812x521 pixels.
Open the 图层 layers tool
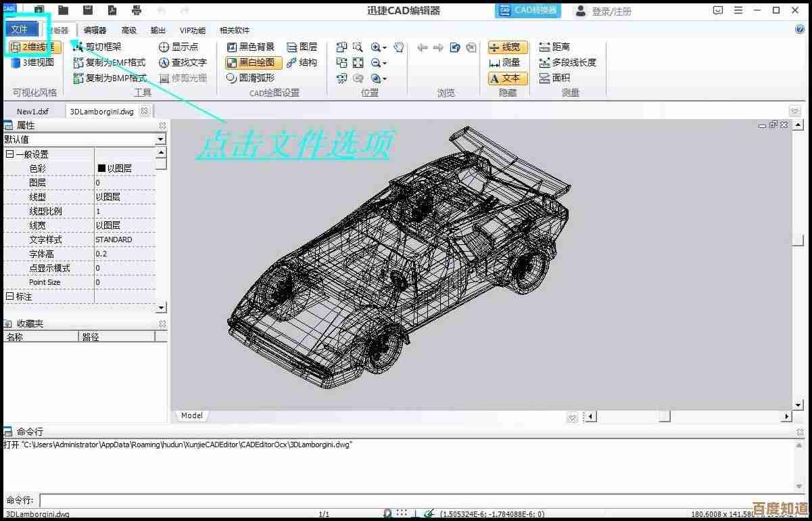[302, 47]
